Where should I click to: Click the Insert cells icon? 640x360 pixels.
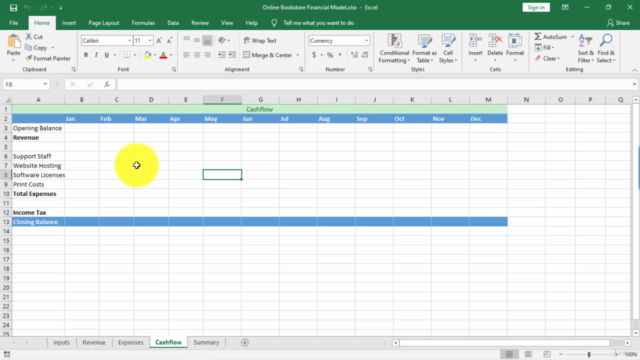(x=475, y=41)
